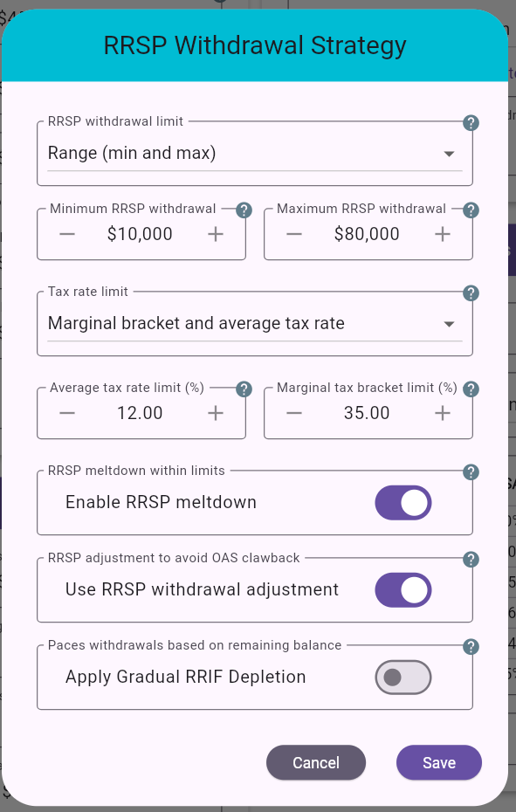Screen dimensions: 516x812
Task: Open help for Gradual RRIF Depletion pacing
Action: [x=471, y=647]
